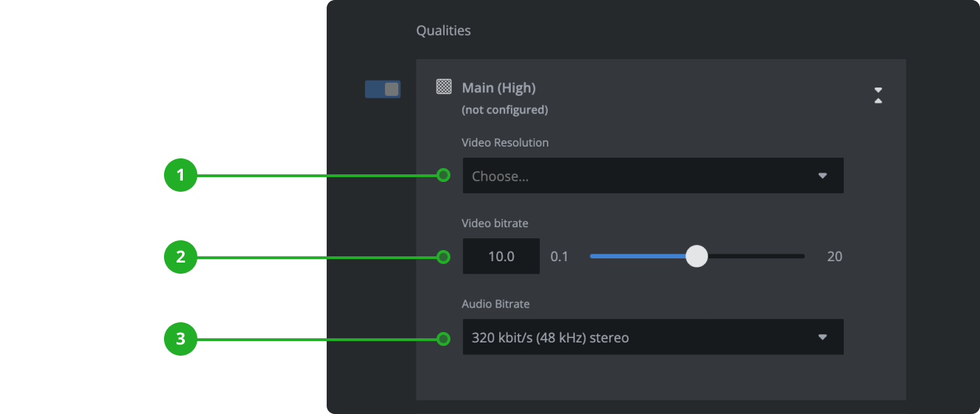The image size is (980, 414).
Task: Click the Video bitrate section label
Action: [x=495, y=223]
